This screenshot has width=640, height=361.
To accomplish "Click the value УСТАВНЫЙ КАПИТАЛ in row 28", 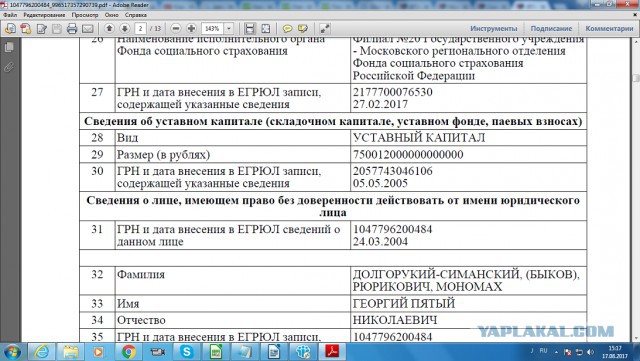I will pyautogui.click(x=419, y=138).
